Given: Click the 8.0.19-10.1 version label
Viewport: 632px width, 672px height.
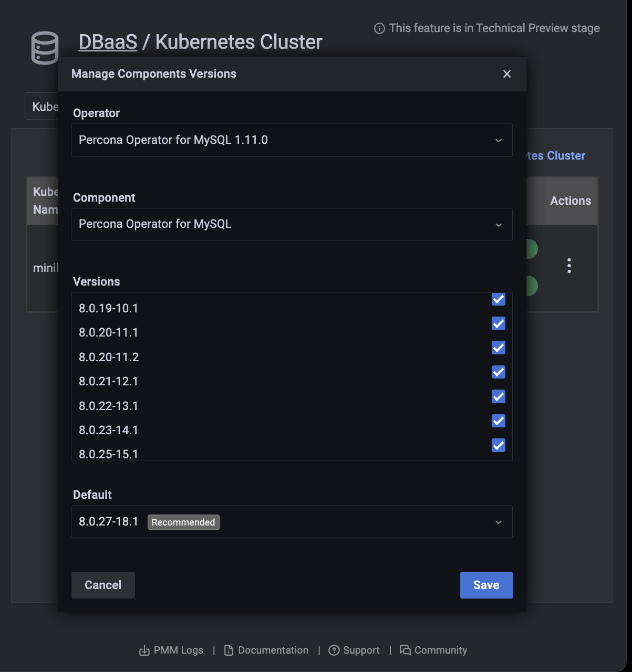Looking at the screenshot, I should click(109, 308).
